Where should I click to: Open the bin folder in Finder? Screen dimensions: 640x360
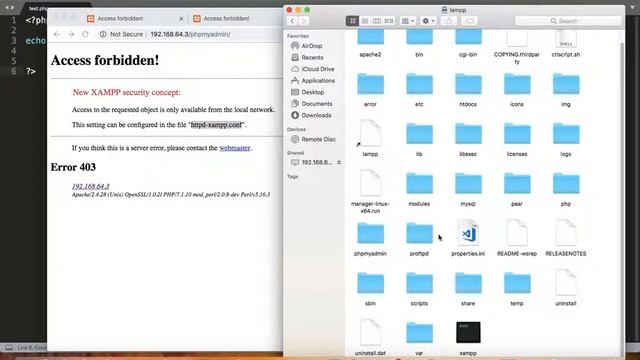(419, 38)
